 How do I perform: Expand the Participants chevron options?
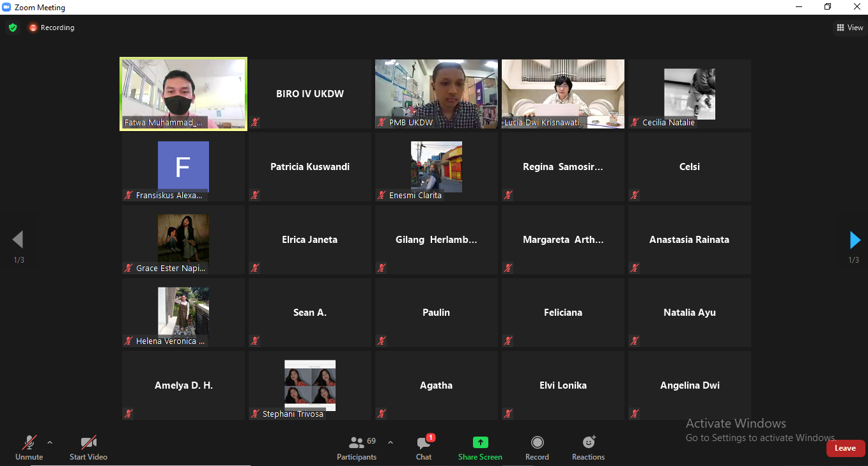tap(391, 441)
